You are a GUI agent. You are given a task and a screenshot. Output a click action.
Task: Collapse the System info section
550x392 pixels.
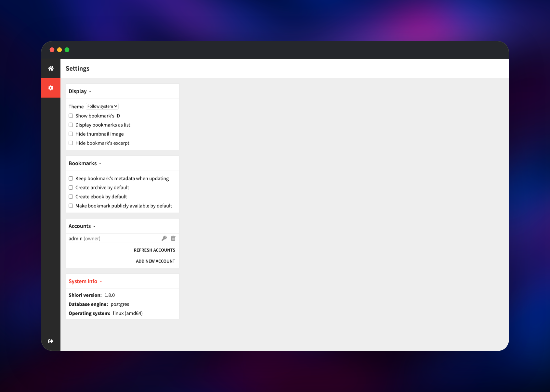coord(101,281)
